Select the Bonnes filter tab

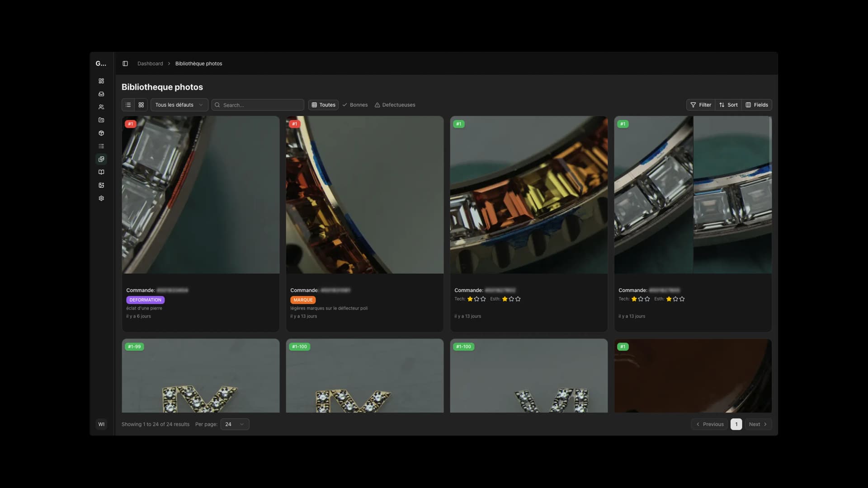coord(355,105)
